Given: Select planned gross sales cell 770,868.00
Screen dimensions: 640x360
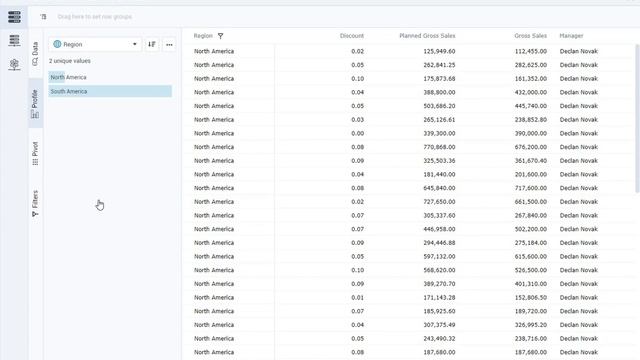Looking at the screenshot, I should (x=439, y=147).
